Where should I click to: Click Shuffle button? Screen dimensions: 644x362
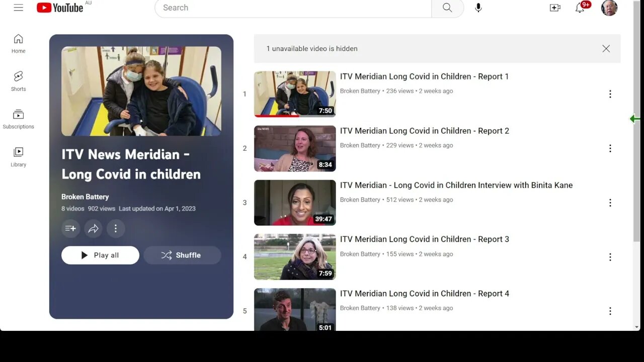coord(182,255)
